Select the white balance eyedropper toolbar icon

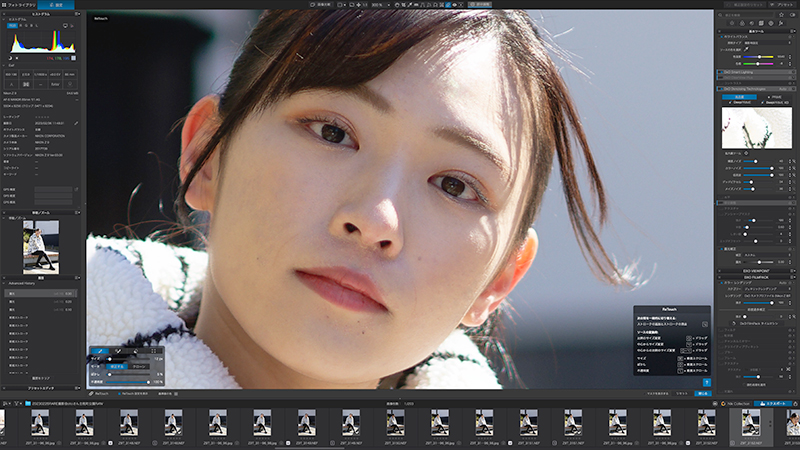(410, 5)
